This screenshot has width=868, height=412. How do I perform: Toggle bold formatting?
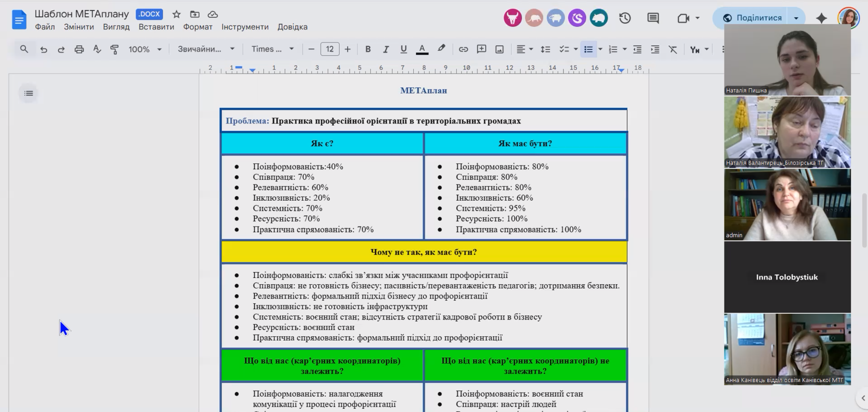368,49
